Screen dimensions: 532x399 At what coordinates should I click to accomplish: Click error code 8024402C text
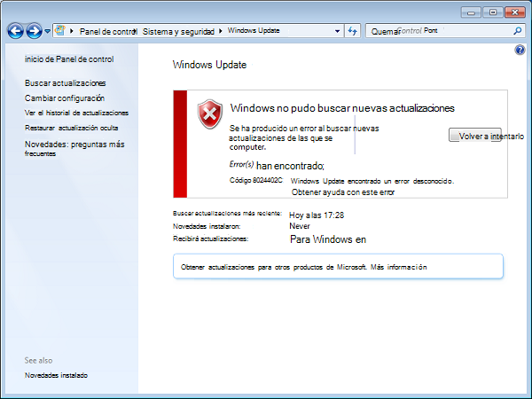256,180
